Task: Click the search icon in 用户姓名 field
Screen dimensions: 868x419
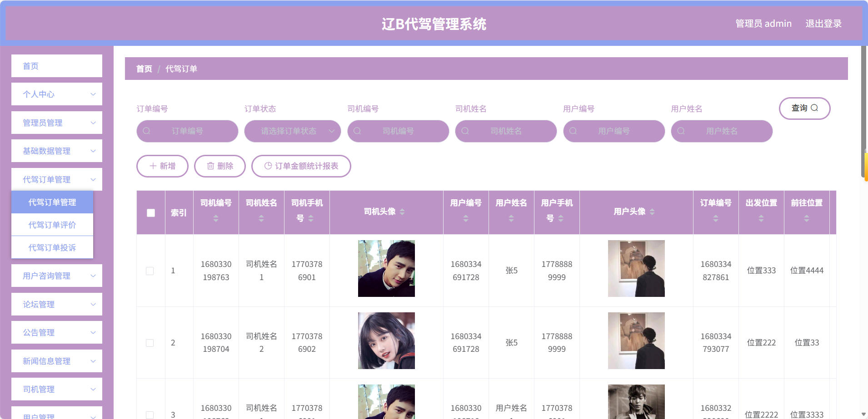Action: (681, 131)
